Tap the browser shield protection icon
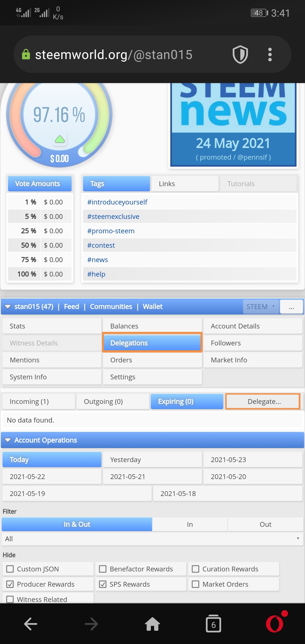This screenshot has height=644, width=305. point(240,55)
